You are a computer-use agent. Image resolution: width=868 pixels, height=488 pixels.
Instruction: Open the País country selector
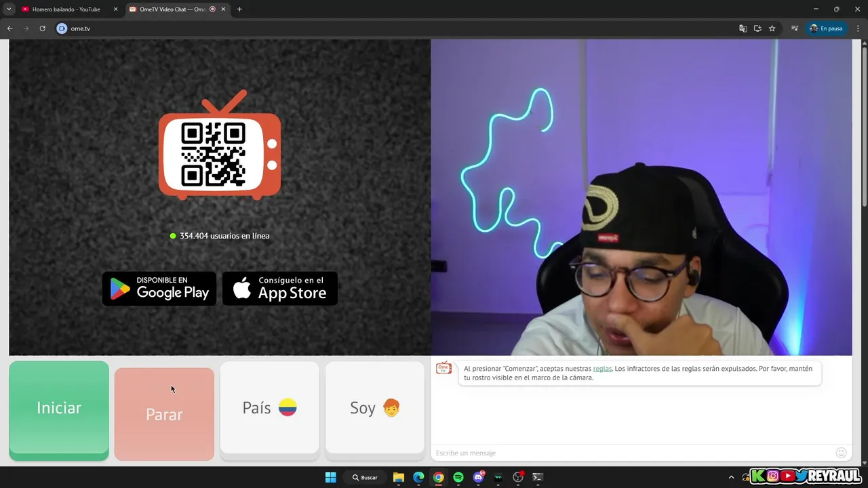[x=269, y=407]
